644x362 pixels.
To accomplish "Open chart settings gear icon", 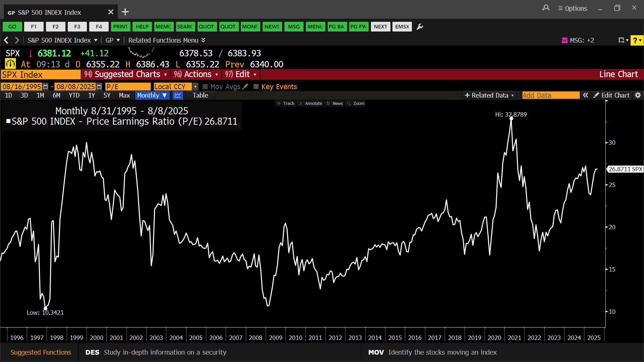I will [x=638, y=95].
